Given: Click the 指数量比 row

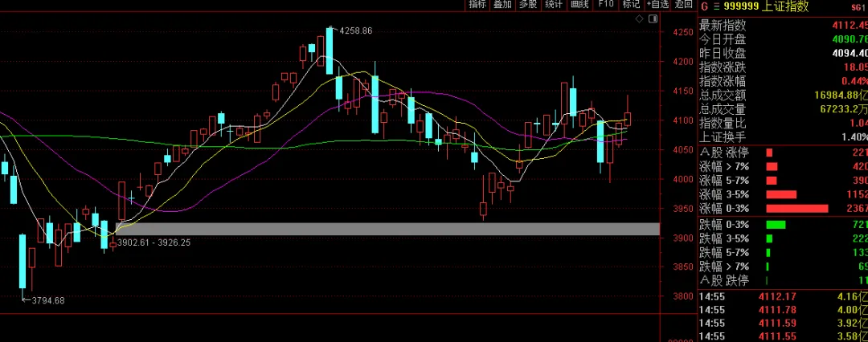Looking at the screenshot, I should [783, 124].
